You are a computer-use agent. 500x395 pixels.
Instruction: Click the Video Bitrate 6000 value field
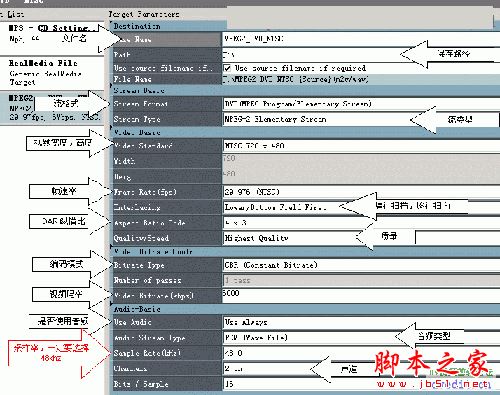point(361,296)
